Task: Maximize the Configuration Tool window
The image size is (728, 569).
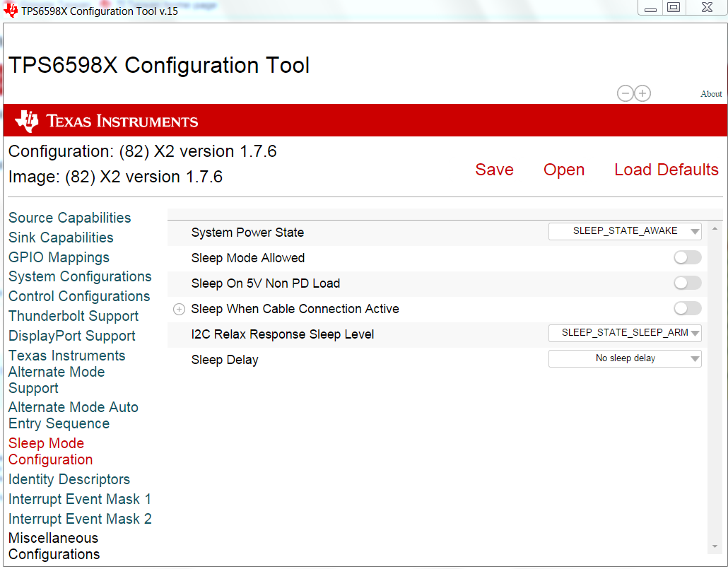Action: (x=674, y=8)
